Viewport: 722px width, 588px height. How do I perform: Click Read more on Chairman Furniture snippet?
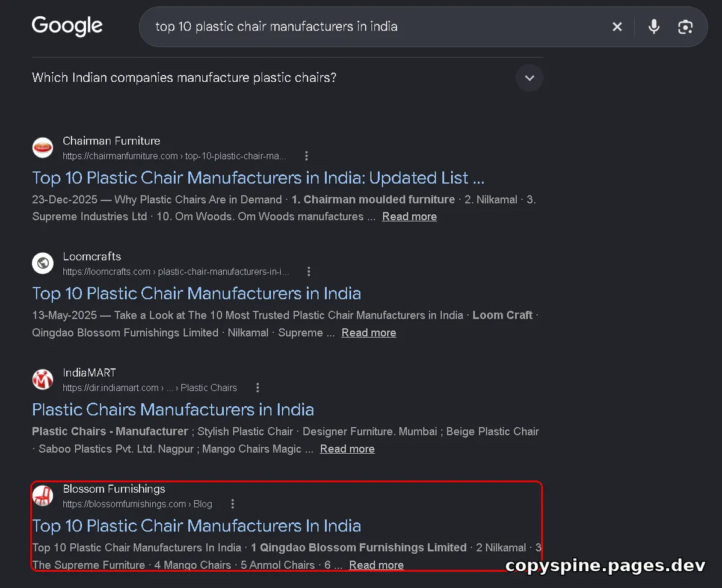pos(410,217)
